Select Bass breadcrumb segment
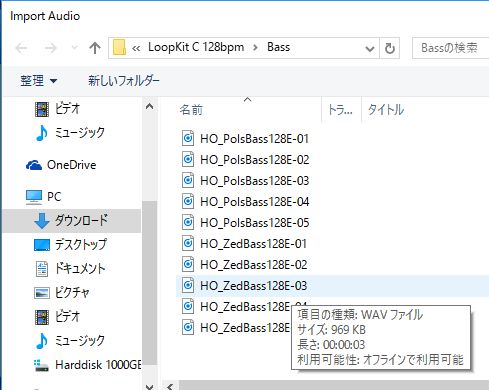The width and height of the screenshot is (489, 390). click(279, 47)
